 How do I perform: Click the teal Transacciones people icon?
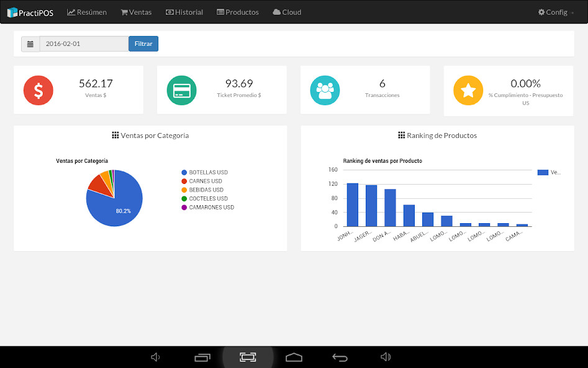tap(325, 90)
